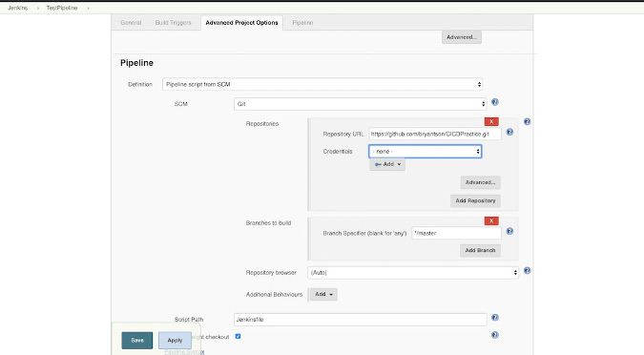This screenshot has height=355, width=644.
Task: Delete the branch entry with red X
Action: tap(491, 221)
